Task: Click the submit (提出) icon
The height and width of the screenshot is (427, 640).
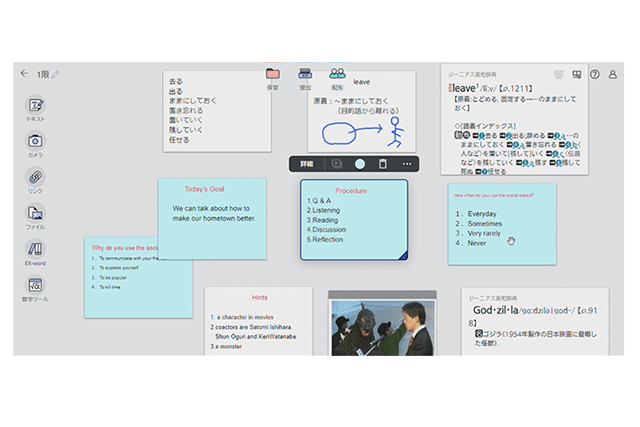Action: [x=305, y=74]
